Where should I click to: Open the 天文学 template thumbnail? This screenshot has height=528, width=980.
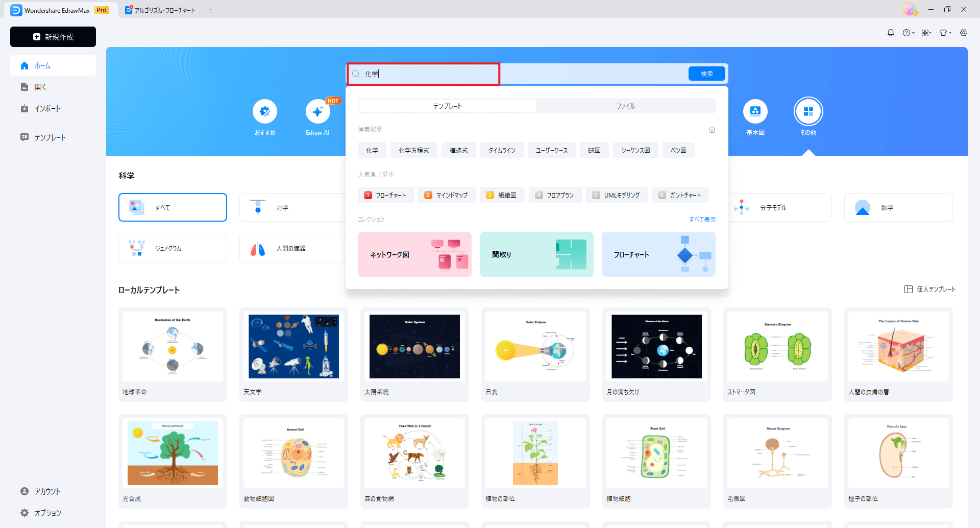(x=293, y=347)
